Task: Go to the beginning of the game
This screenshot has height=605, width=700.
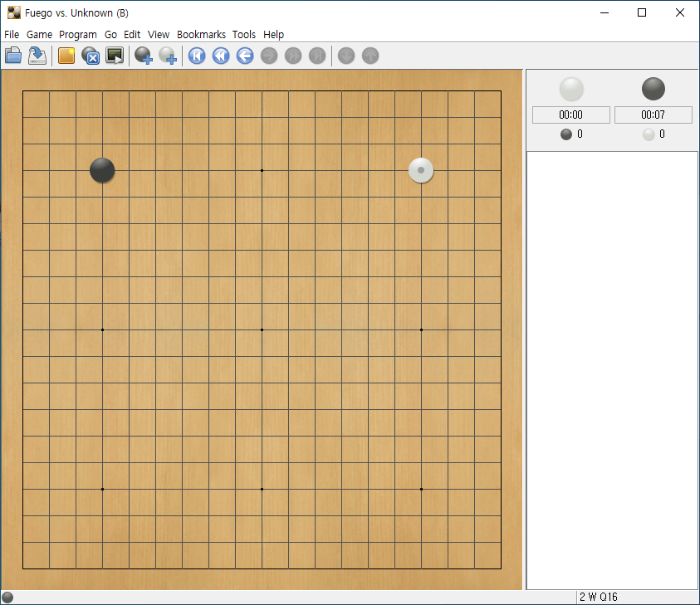Action: pyautogui.click(x=197, y=56)
